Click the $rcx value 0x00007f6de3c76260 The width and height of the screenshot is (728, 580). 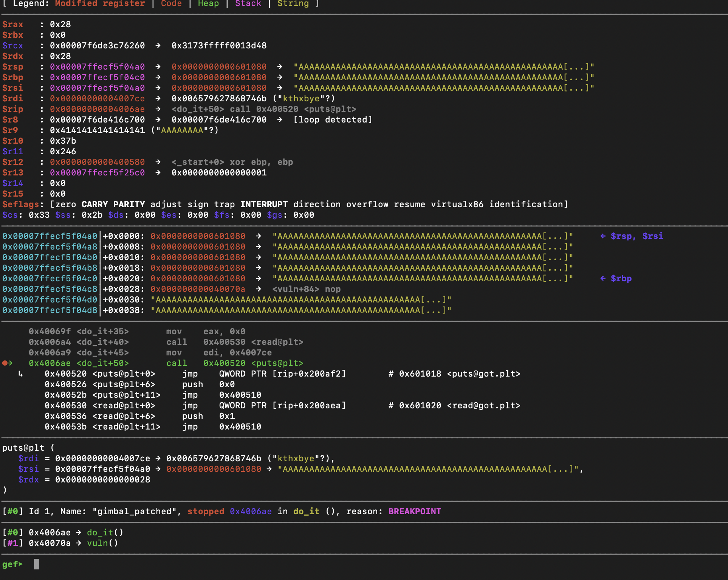97,45
